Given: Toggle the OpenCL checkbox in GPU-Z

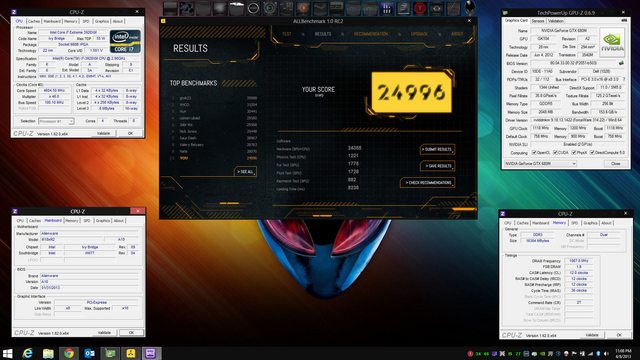Looking at the screenshot, I should coord(533,153).
